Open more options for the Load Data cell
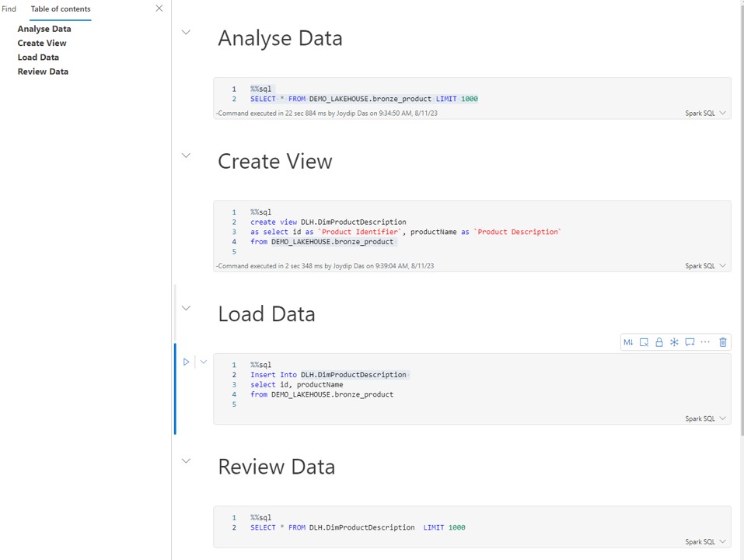 [705, 342]
